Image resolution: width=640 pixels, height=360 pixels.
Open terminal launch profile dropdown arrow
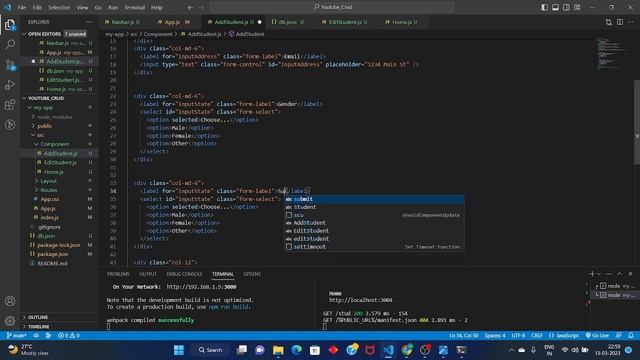coord(599,273)
